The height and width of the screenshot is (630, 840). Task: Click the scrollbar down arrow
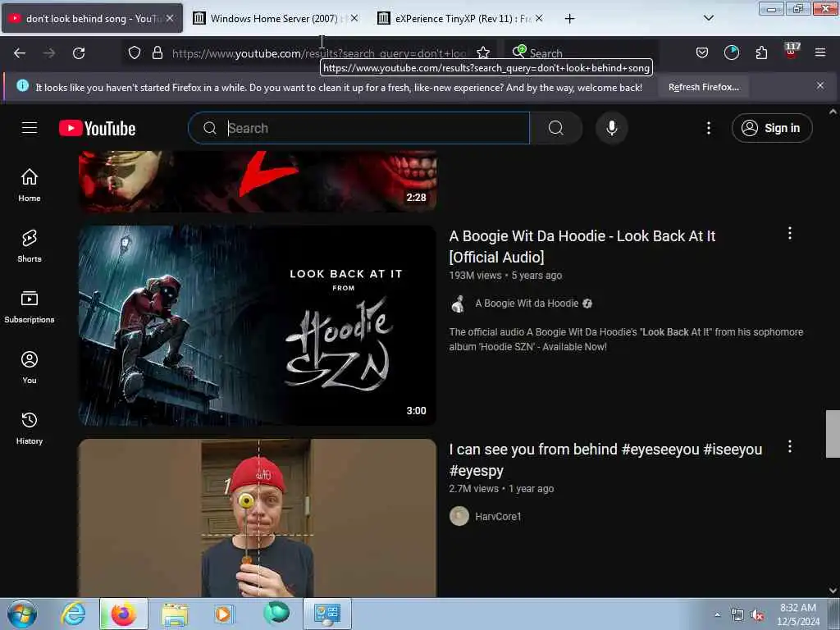833,591
